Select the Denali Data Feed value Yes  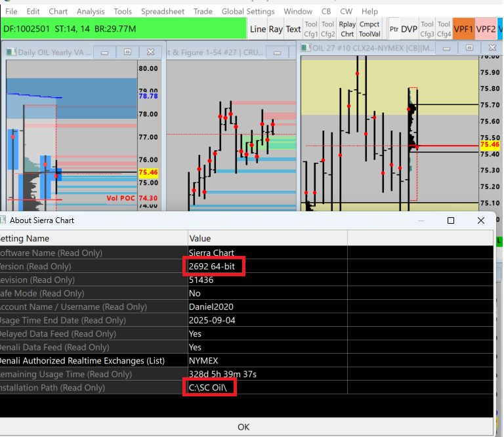(195, 347)
